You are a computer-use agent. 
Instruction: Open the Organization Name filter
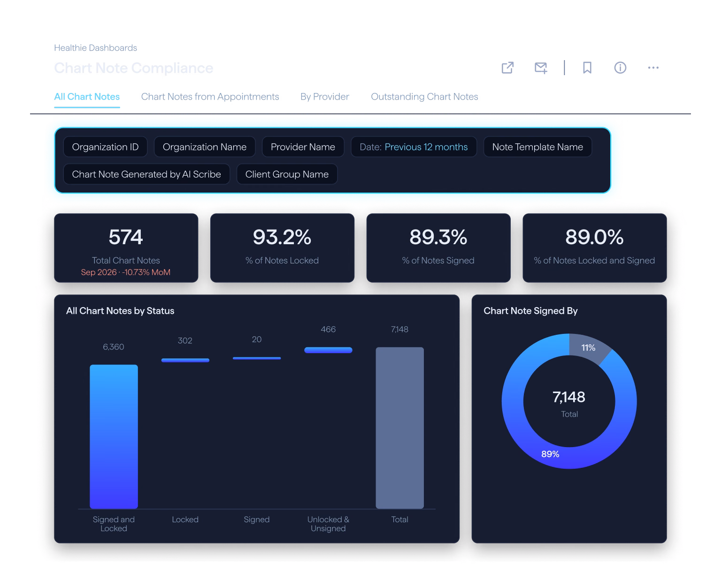pos(205,147)
